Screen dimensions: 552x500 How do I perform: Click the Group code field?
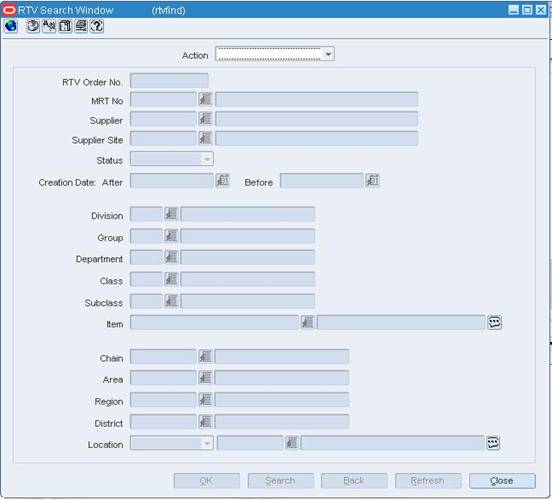[x=146, y=236]
